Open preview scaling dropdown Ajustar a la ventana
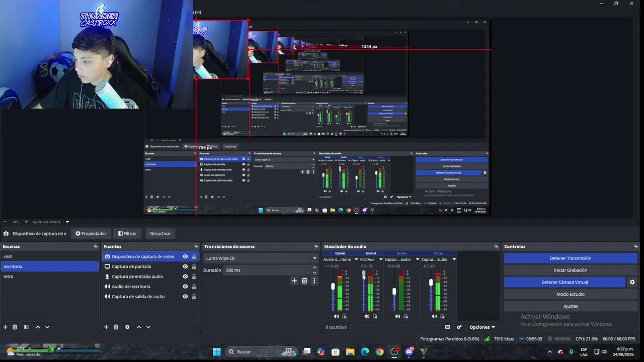Screen dimensions: 644x362 pyautogui.click(x=51, y=222)
